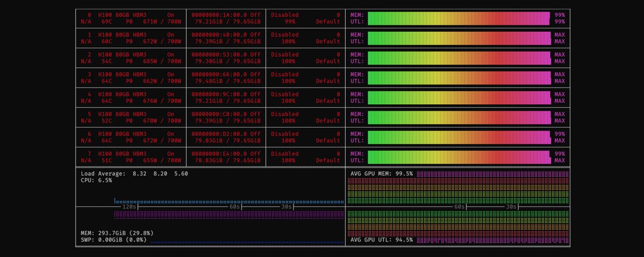Click memory value 79.03GiB / 79.65GiB
This screenshot has width=644, height=257.
228,141
